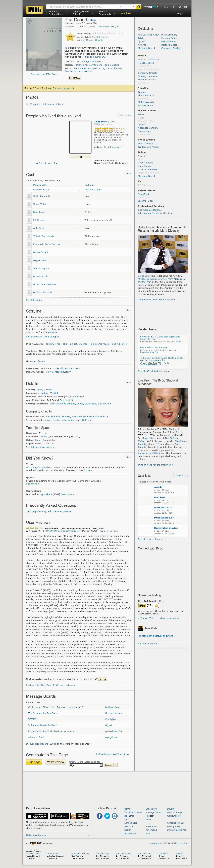Open the character page Ugo dropdown
This screenshot has height=868, width=214.
click(x=86, y=765)
